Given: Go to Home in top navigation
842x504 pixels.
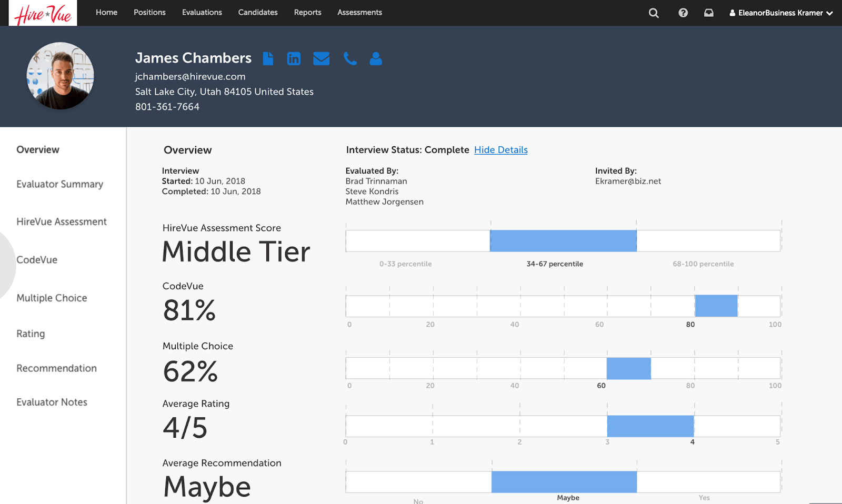Looking at the screenshot, I should coord(106,13).
